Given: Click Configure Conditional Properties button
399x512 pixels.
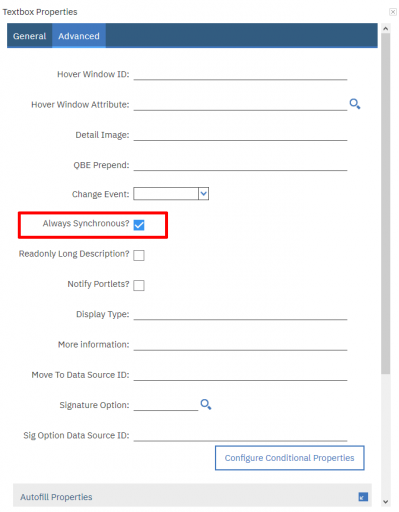Looking at the screenshot, I should tap(289, 458).
